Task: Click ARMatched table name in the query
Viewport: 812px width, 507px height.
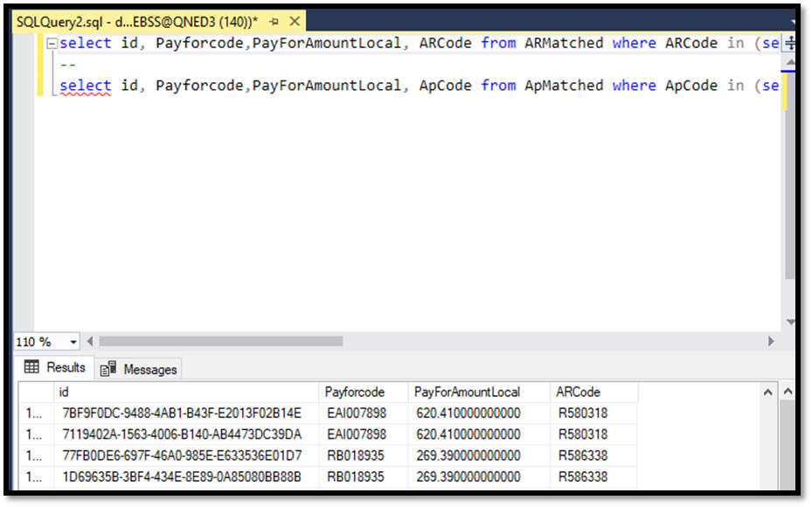Action: pyautogui.click(x=564, y=43)
